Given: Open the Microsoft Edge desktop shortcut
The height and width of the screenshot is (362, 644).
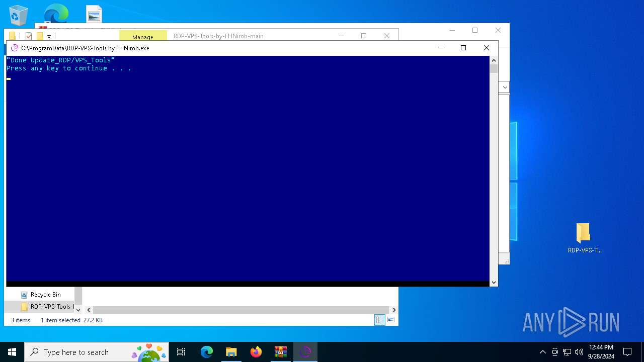Looking at the screenshot, I should tap(56, 13).
